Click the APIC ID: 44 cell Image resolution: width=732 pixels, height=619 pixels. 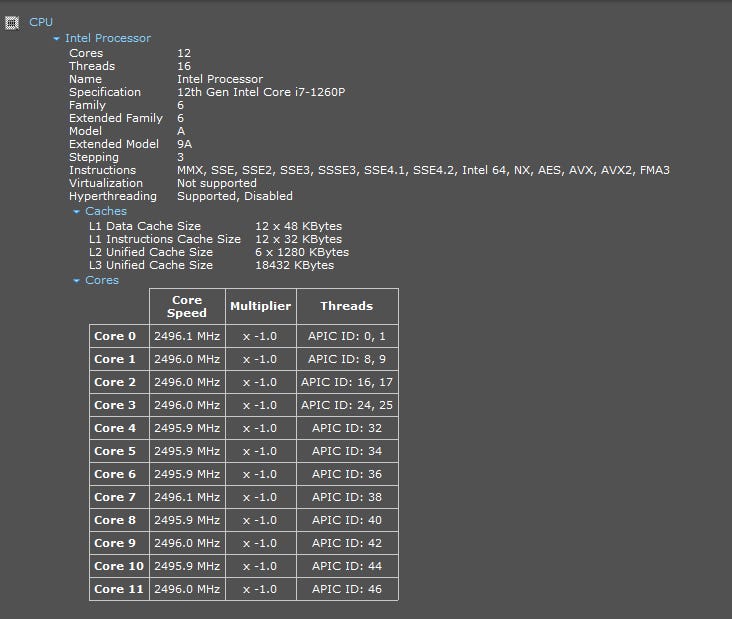pyautogui.click(x=347, y=566)
